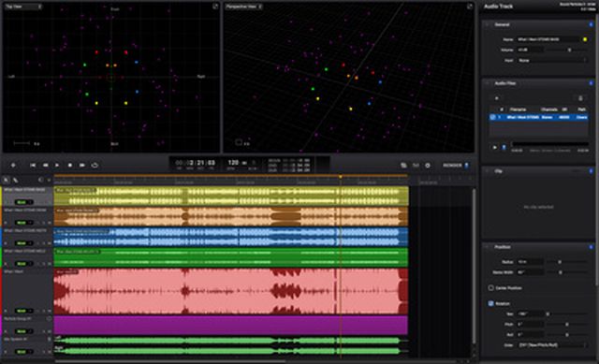The width and height of the screenshot is (599, 364).
Task: Click the rewind transport button
Action: point(46,166)
